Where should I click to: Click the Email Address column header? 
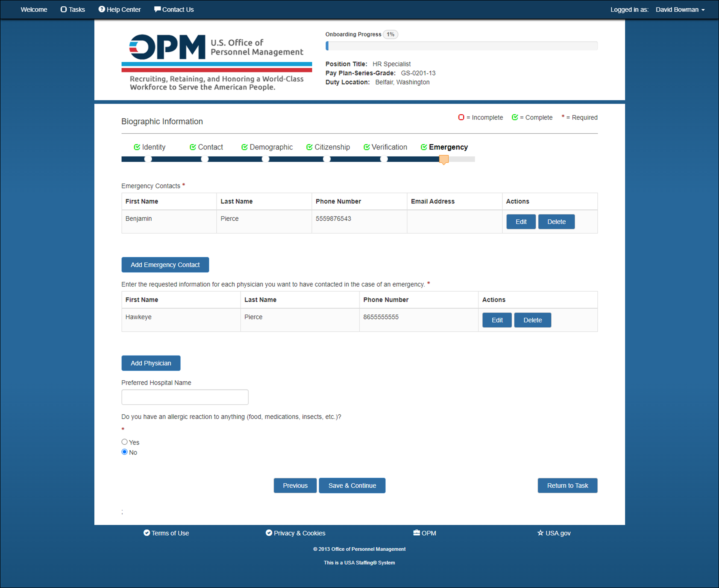click(455, 201)
